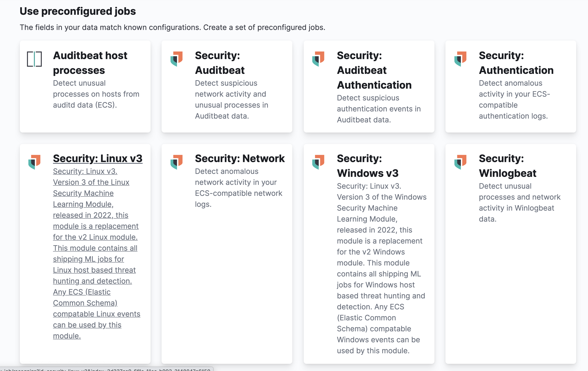Click the Windows v3 module description text
Screen dimensions: 588x371
tap(381, 268)
